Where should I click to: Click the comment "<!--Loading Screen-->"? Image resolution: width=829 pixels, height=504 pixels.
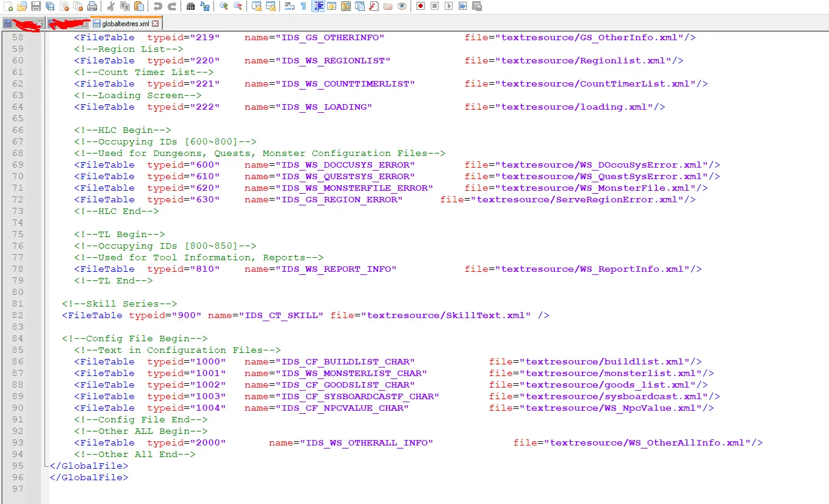138,95
